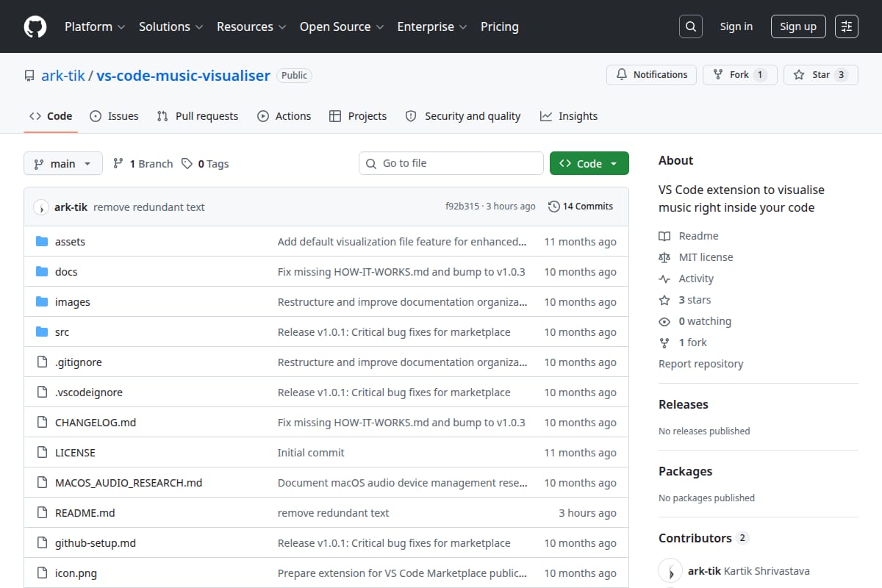The height and width of the screenshot is (588, 882).
Task: Click the Sign in link
Action: pos(736,26)
